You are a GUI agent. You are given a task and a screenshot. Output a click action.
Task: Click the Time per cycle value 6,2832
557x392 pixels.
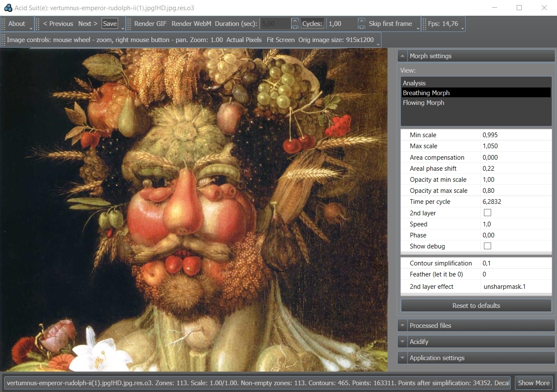pos(516,202)
